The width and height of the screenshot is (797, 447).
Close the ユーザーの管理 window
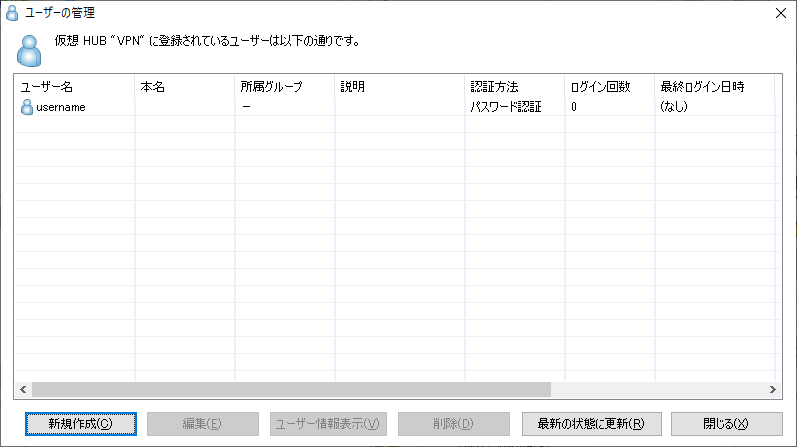(x=781, y=13)
